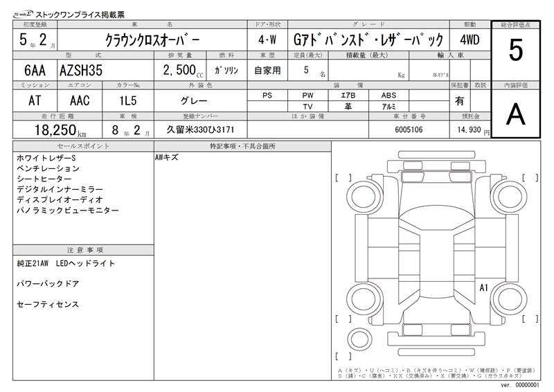Click the AAC air conditioner cell
The height and width of the screenshot is (392, 554).
coord(80,100)
